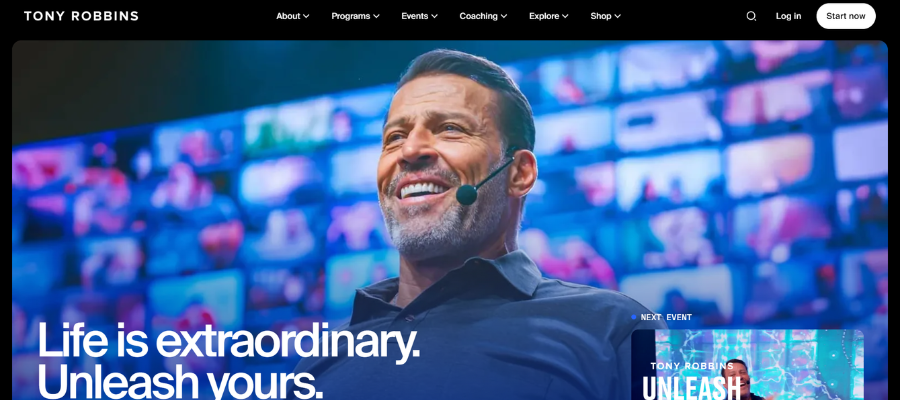Open the Programs menu label
Image resolution: width=900 pixels, height=400 pixels.
pyautogui.click(x=351, y=16)
